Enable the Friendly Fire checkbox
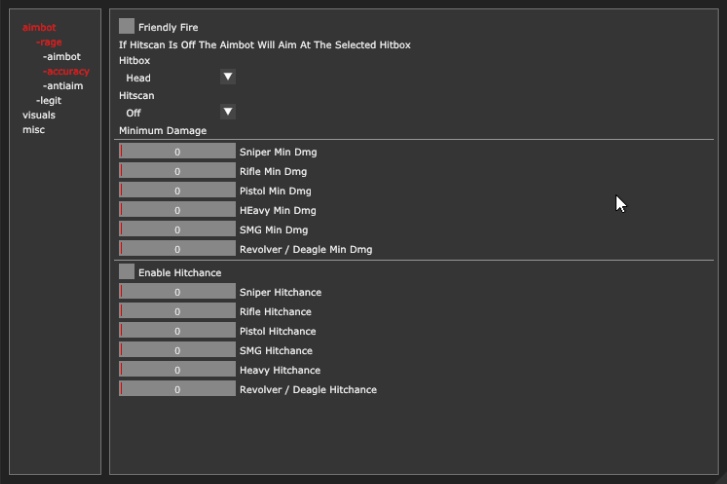The height and width of the screenshot is (484, 727). (x=126, y=27)
